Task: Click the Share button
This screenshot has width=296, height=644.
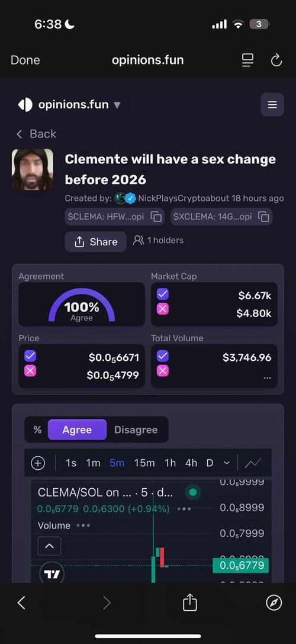Action: pyautogui.click(x=96, y=242)
